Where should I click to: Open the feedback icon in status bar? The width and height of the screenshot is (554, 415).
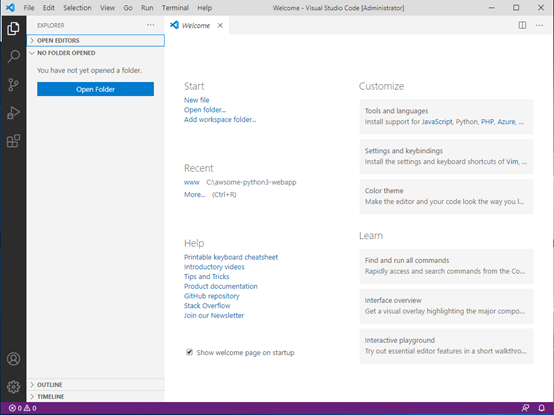[525, 408]
